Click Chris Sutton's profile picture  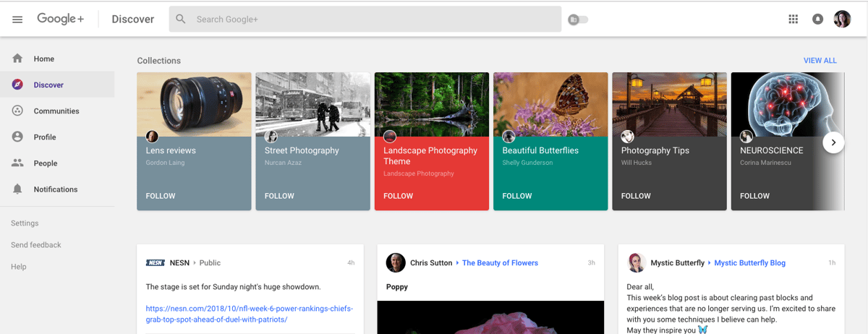click(396, 262)
